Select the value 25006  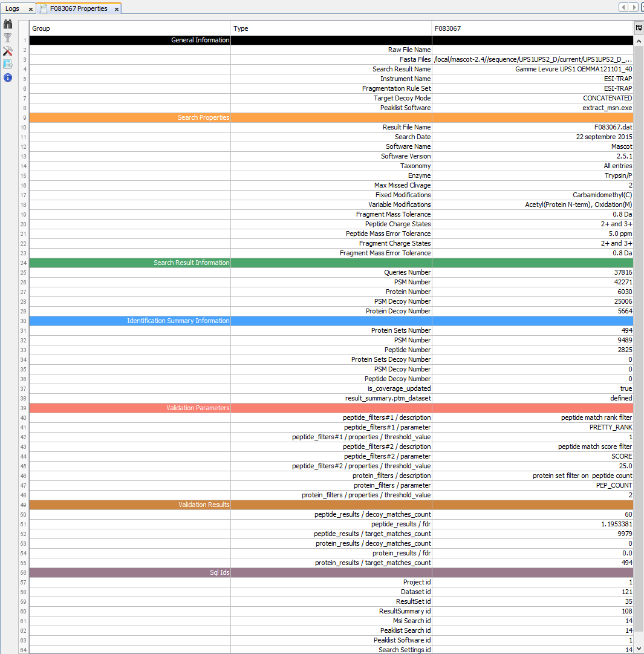pyautogui.click(x=533, y=301)
